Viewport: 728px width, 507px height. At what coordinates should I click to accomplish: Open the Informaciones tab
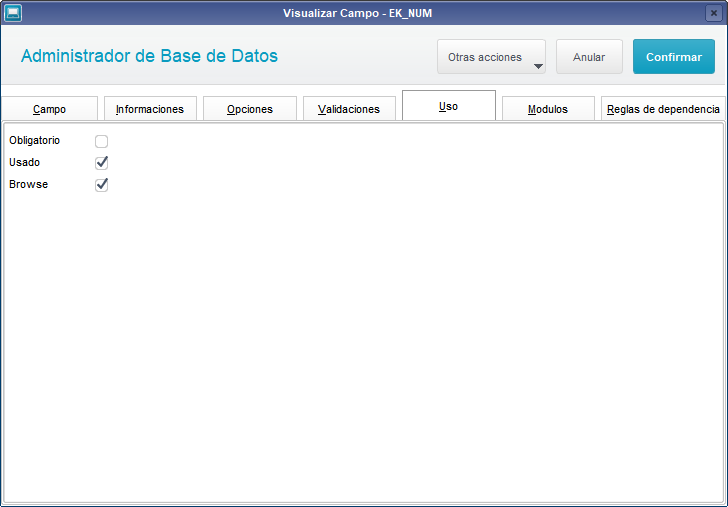point(150,109)
